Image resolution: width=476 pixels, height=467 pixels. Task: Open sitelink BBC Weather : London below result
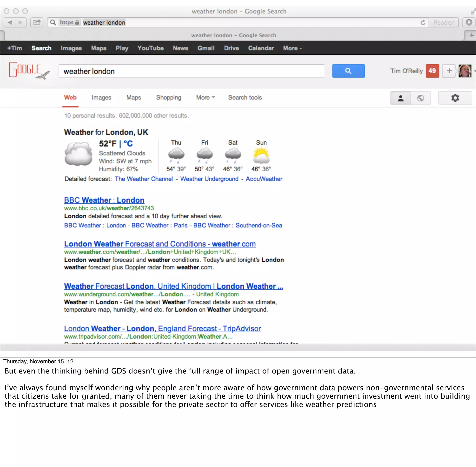click(95, 225)
